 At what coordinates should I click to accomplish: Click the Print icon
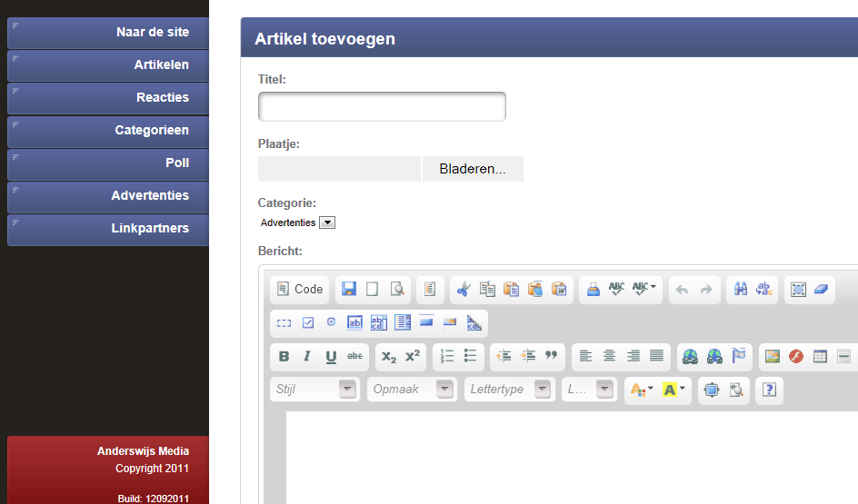594,289
